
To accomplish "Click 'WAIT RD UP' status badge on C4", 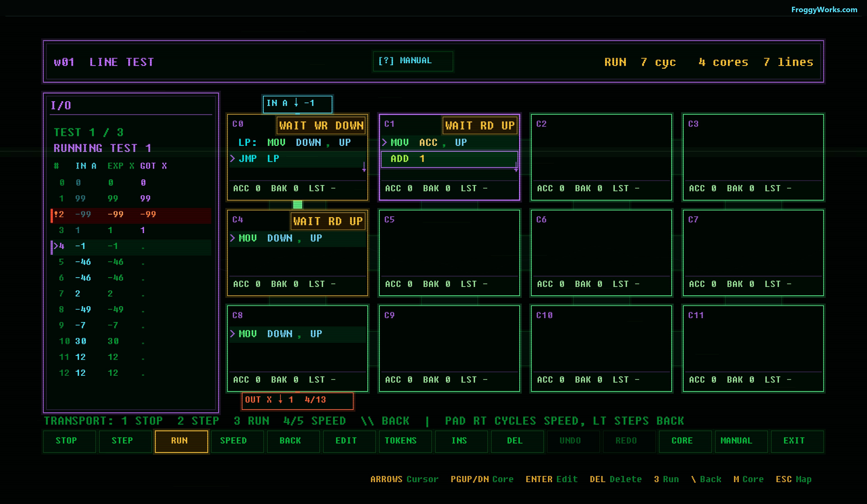I will (x=328, y=221).
